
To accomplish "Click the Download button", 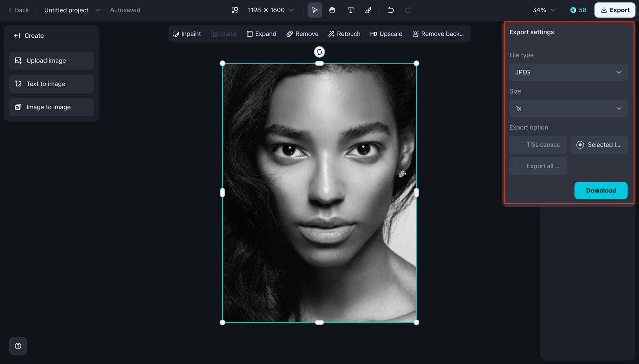I will point(600,190).
